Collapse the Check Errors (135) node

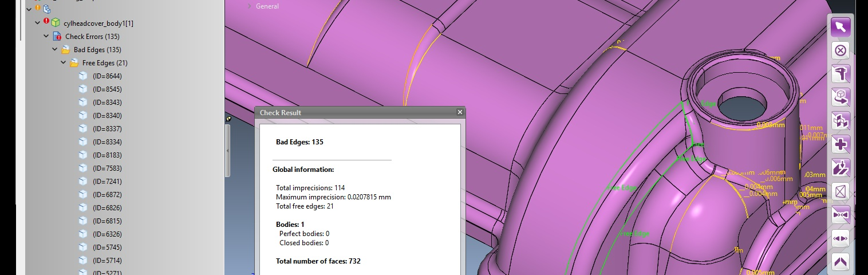pos(46,36)
